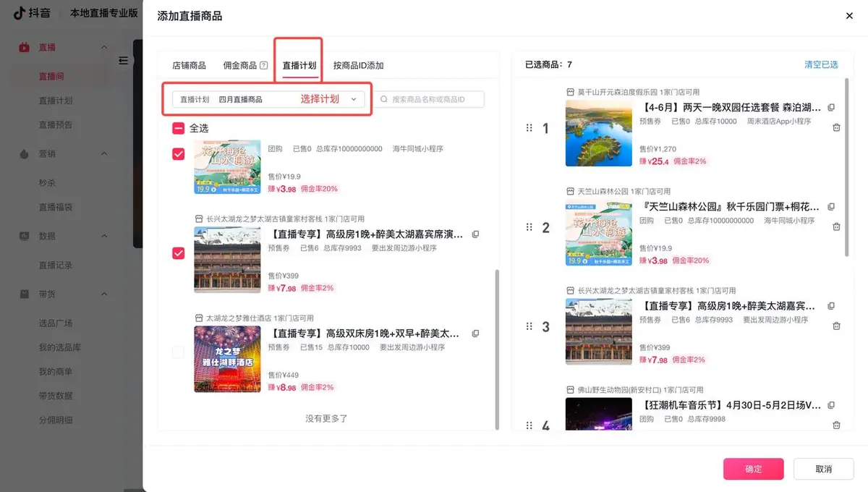The image size is (868, 492).
Task: Grab the drag handle of selected item 4
Action: click(529, 425)
